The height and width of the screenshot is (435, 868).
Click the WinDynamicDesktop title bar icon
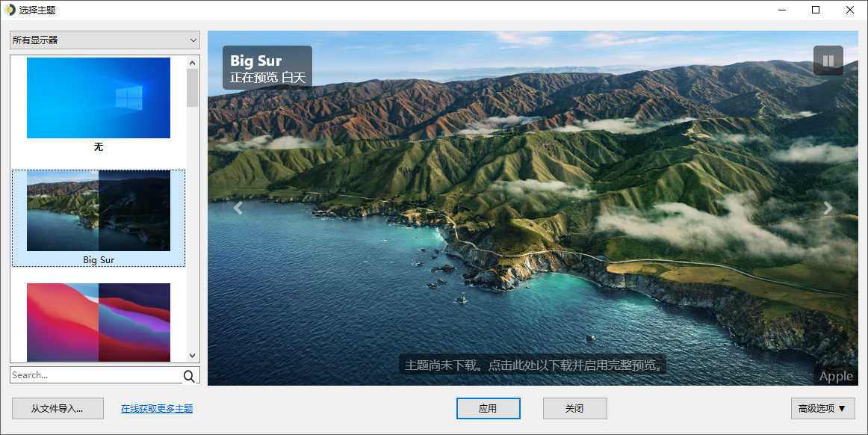(10, 10)
